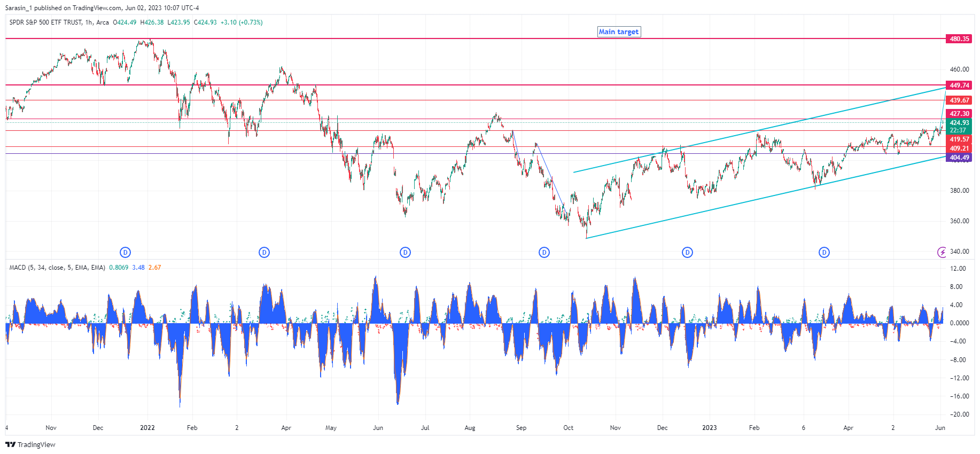Click the Sarasin_1 published header text
Viewport: 980px width, 454px height.
[x=102, y=8]
